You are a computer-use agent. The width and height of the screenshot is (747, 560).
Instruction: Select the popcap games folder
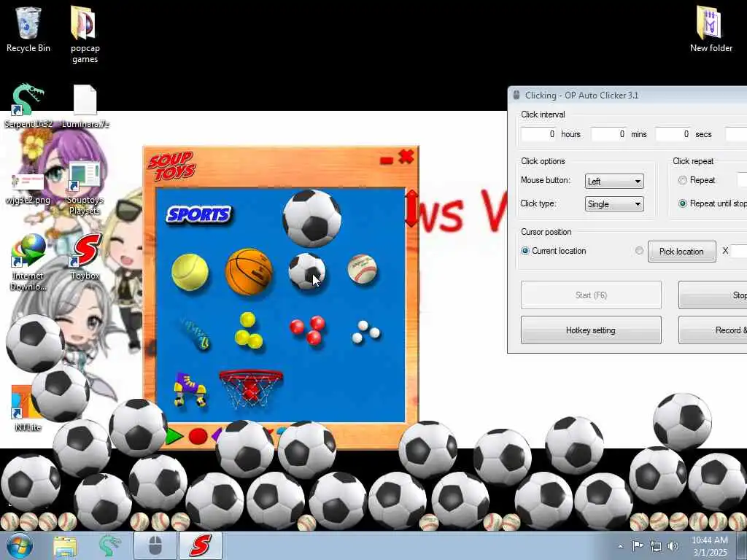(x=85, y=34)
